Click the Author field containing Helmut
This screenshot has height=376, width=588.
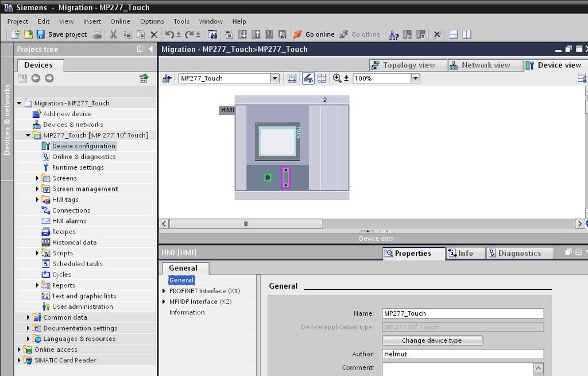(x=463, y=354)
